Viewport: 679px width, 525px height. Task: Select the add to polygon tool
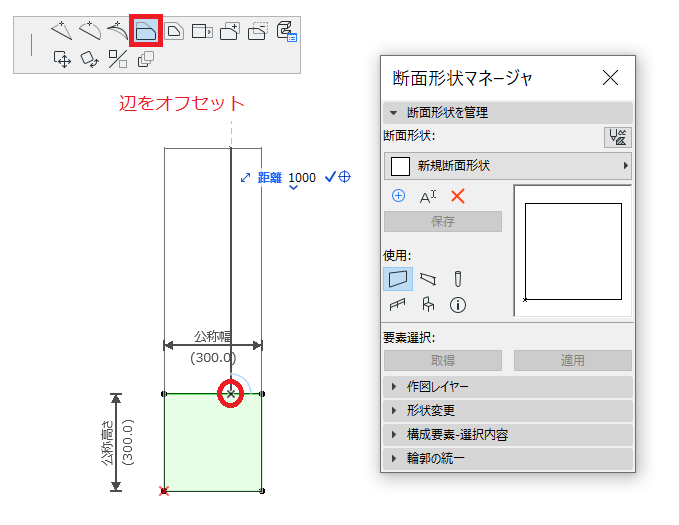[x=230, y=31]
